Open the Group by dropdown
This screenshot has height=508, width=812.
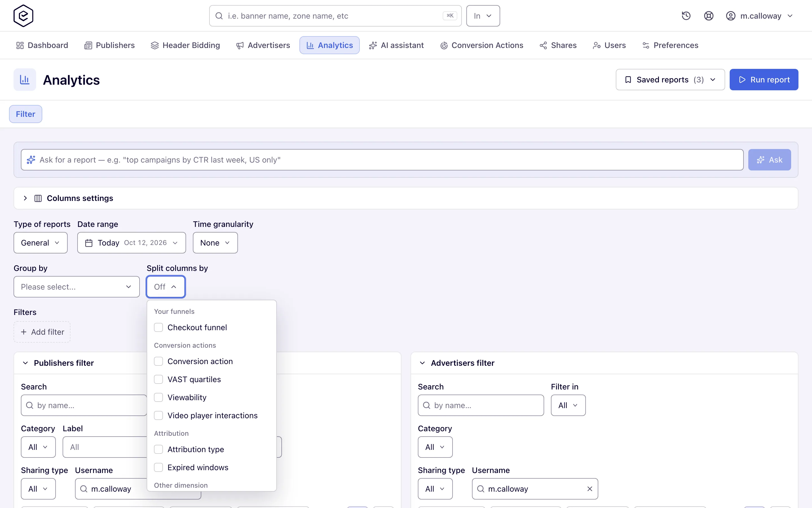click(76, 287)
